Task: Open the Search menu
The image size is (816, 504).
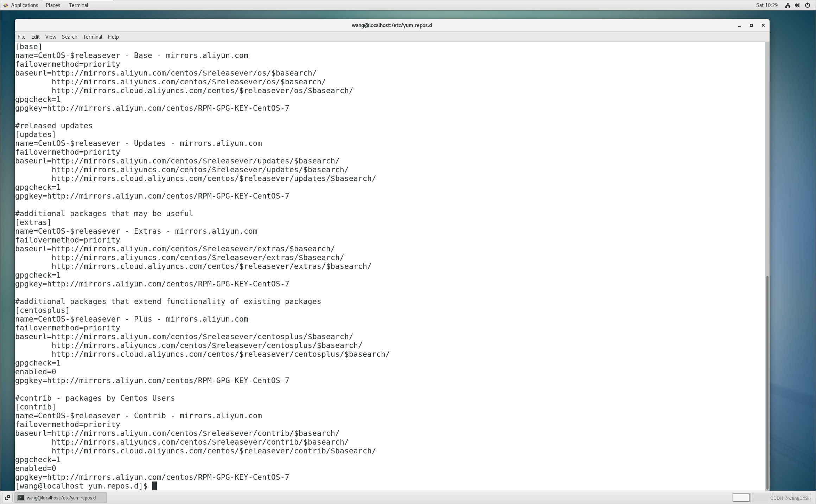Action: pyautogui.click(x=69, y=37)
